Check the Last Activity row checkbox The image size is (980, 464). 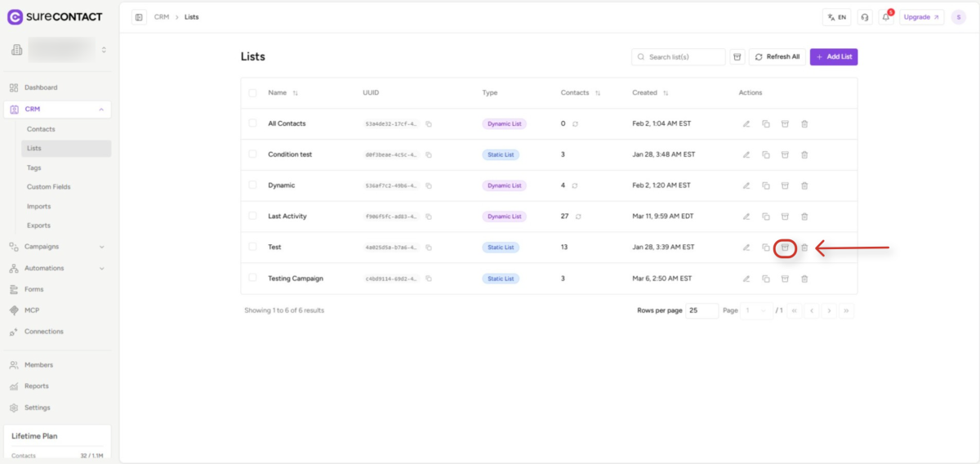252,216
